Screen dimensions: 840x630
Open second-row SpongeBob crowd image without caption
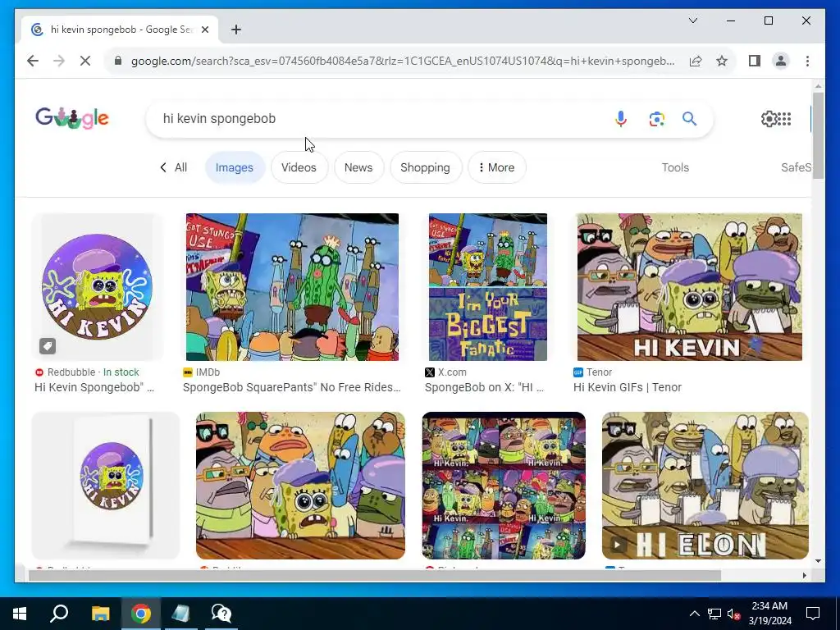(300, 486)
